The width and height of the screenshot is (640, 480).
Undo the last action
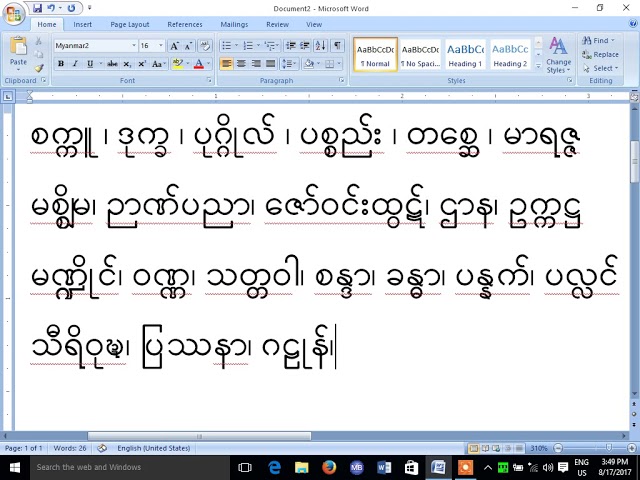click(x=51, y=8)
